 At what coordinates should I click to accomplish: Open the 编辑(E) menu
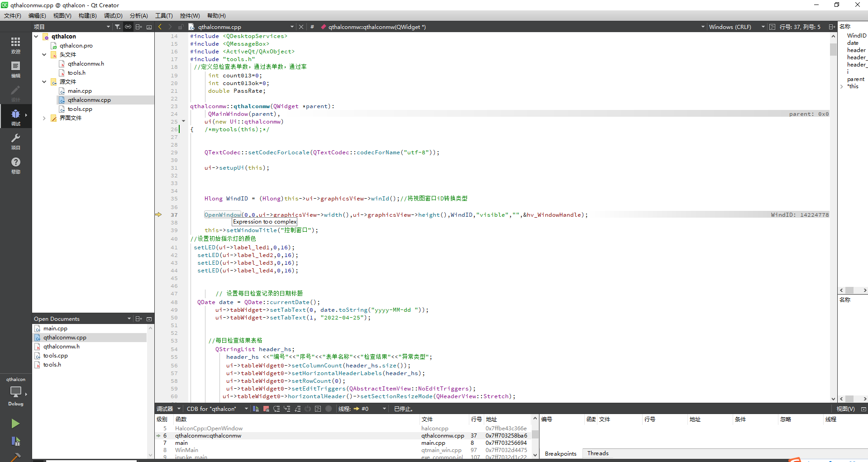coord(37,15)
